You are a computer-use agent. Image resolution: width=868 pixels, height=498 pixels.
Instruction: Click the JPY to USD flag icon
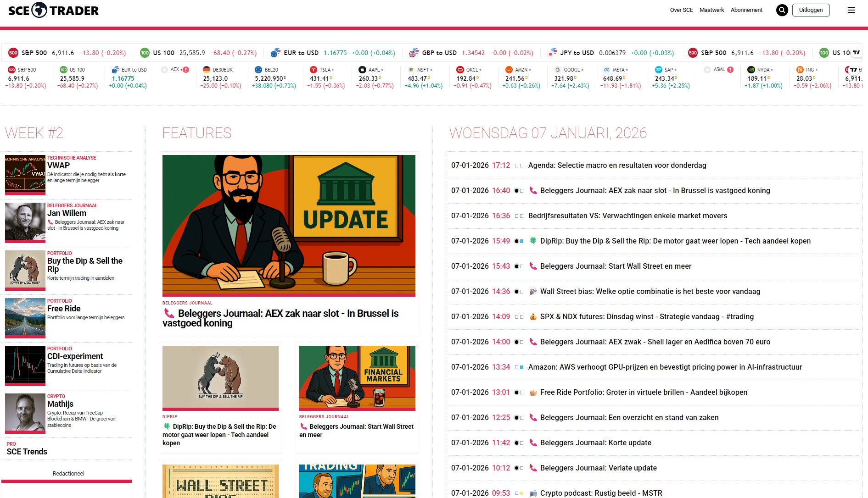[553, 53]
